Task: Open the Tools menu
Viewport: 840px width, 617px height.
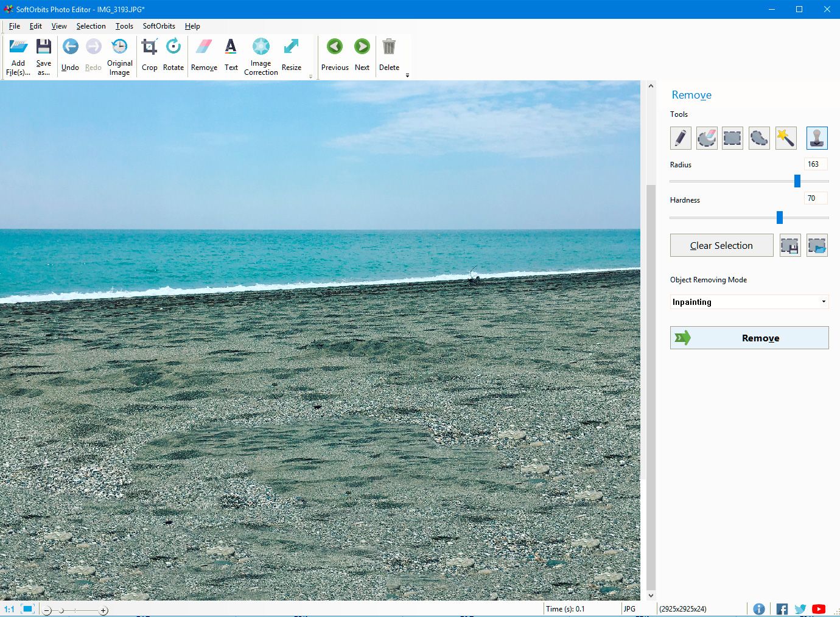Action: 124,26
